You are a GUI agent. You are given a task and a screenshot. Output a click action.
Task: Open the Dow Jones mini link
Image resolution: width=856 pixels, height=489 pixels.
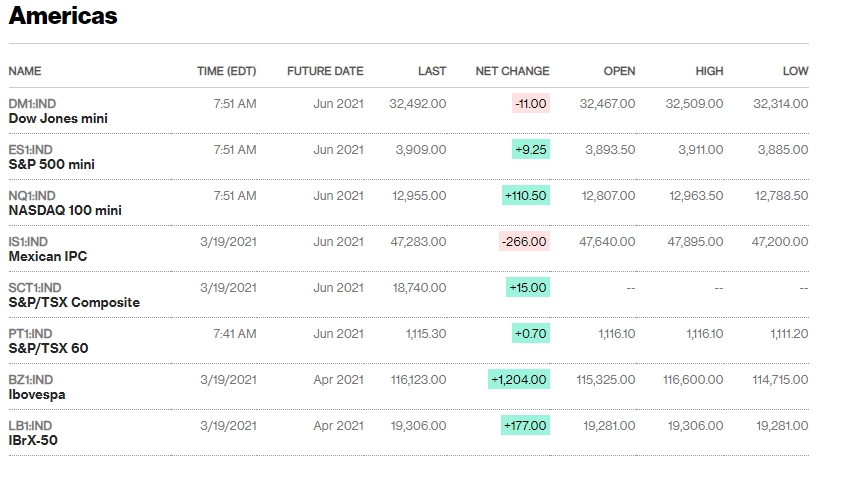(58, 118)
